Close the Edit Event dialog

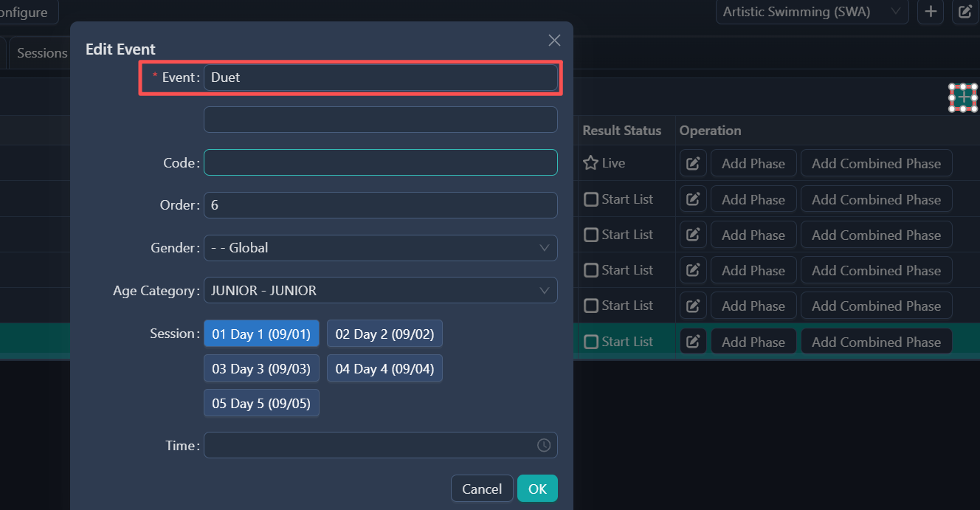pos(554,41)
